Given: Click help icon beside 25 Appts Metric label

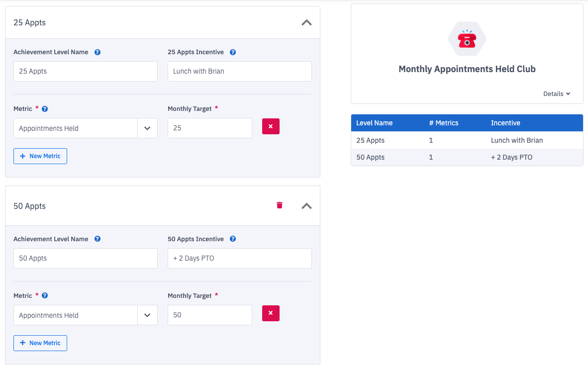Looking at the screenshot, I should click(45, 109).
